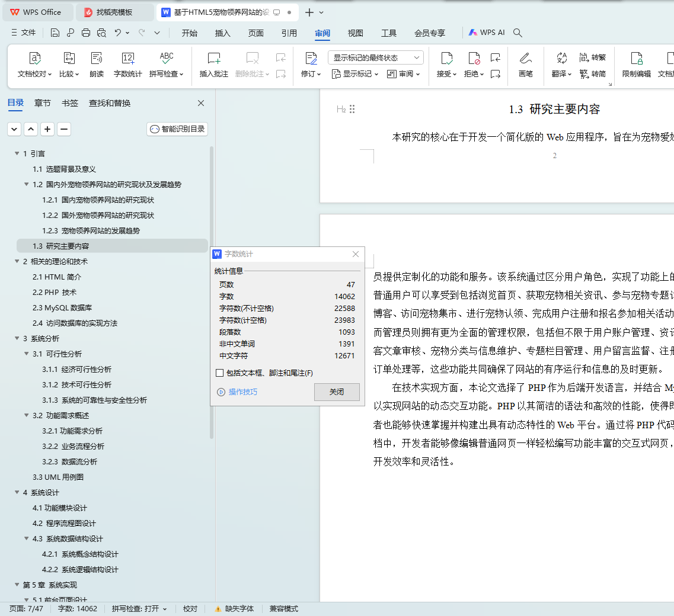Click the 接受 accept revision icon
This screenshot has height=616, width=674.
[x=446, y=58]
